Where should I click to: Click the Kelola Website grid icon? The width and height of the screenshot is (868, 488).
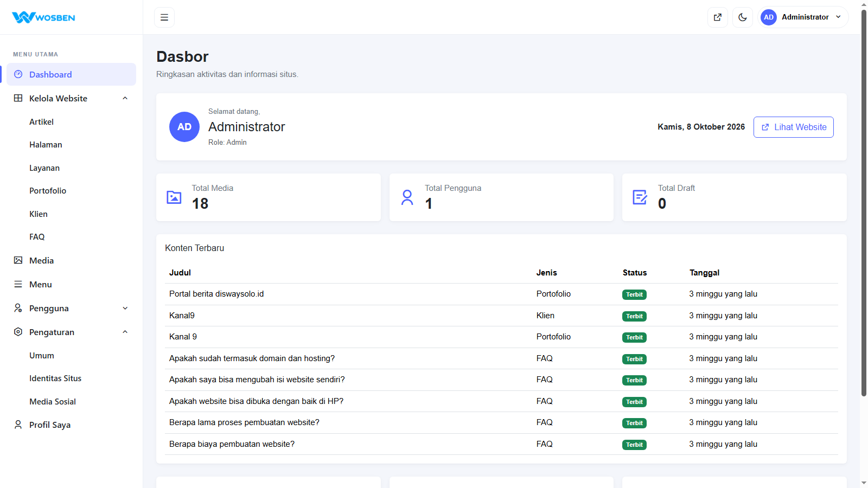(x=18, y=98)
